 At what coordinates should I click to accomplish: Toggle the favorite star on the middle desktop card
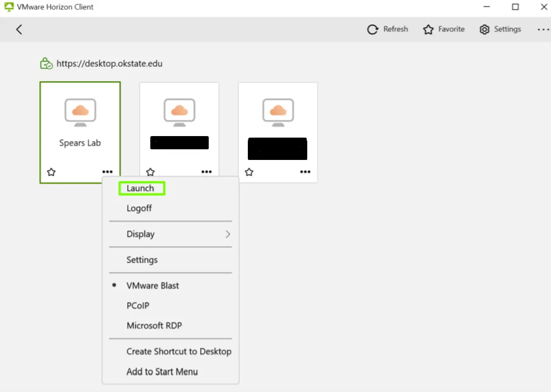point(150,172)
